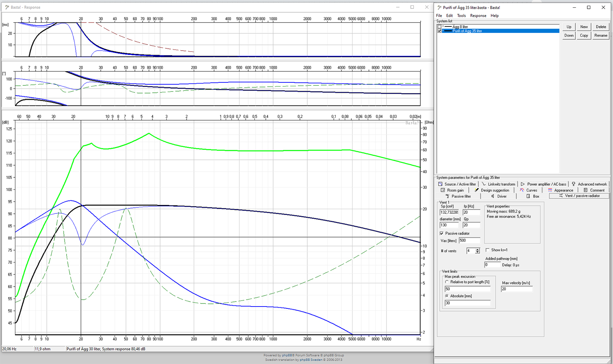
Task: Open the Source / Active filter tab
Action: (457, 184)
